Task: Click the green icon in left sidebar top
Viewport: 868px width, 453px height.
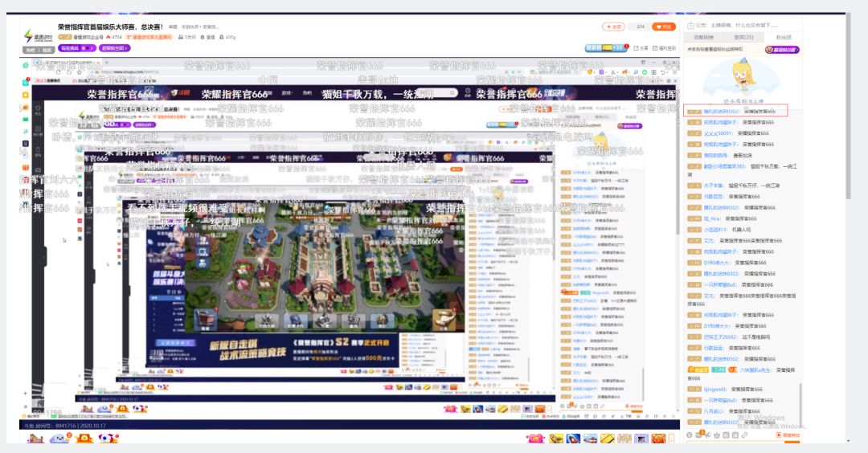Action: 26,65
